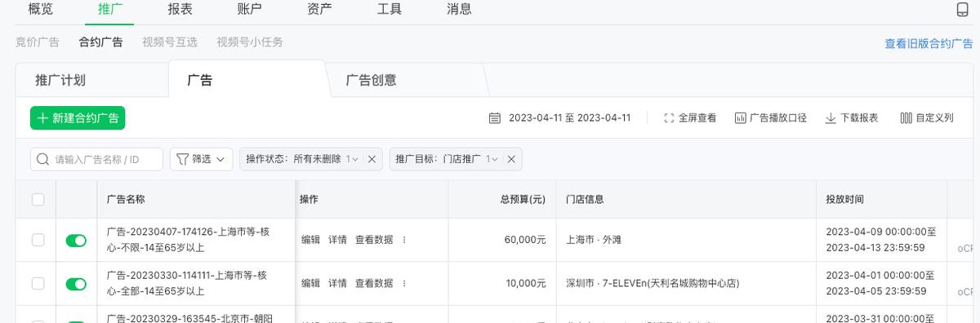Click the calendar icon next to the date range
Screen dimensions: 980x323
point(494,118)
